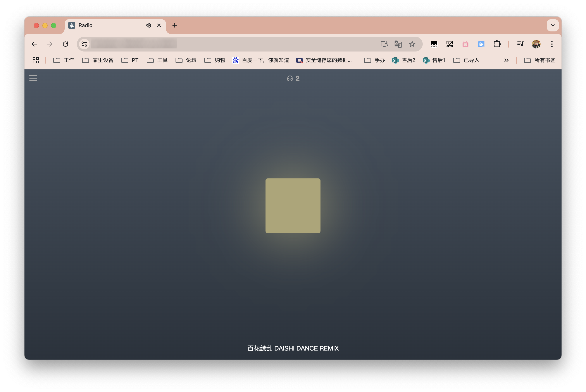The width and height of the screenshot is (586, 392).
Task: Open the 购物 bookmark folder
Action: 215,60
